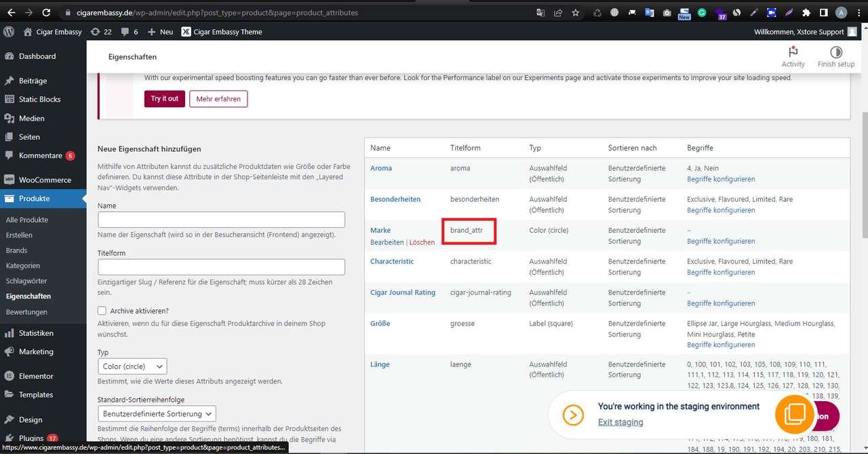The height and width of the screenshot is (454, 868).
Task: Open the recycle extension icon in toolbar
Action: 597,12
